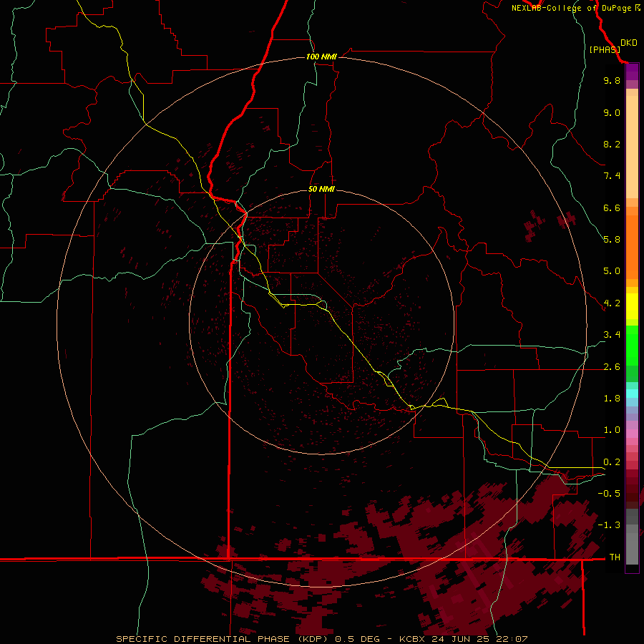Click the TH threshold label on scale

click(x=615, y=557)
